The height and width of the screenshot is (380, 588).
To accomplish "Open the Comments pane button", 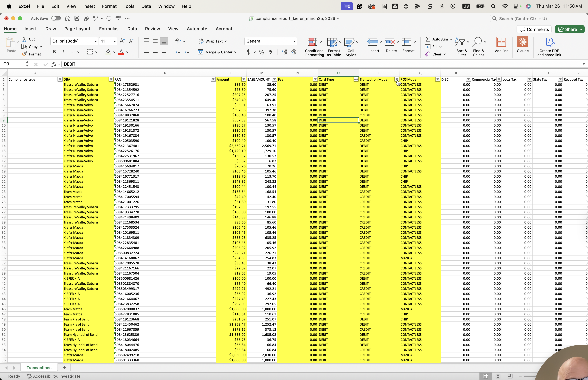I will pyautogui.click(x=534, y=29).
